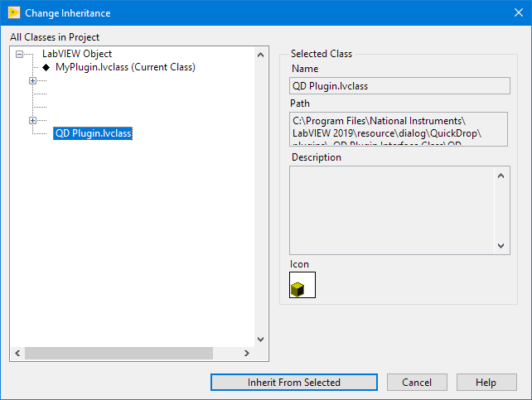Close the Change Inheritance window
The width and height of the screenshot is (532, 400).
519,13
